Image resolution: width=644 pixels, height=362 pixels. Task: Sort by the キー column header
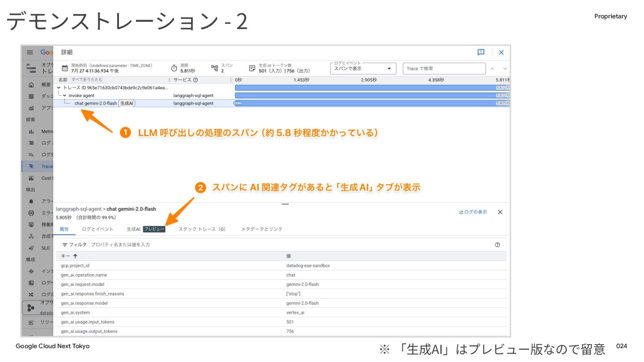(69, 256)
